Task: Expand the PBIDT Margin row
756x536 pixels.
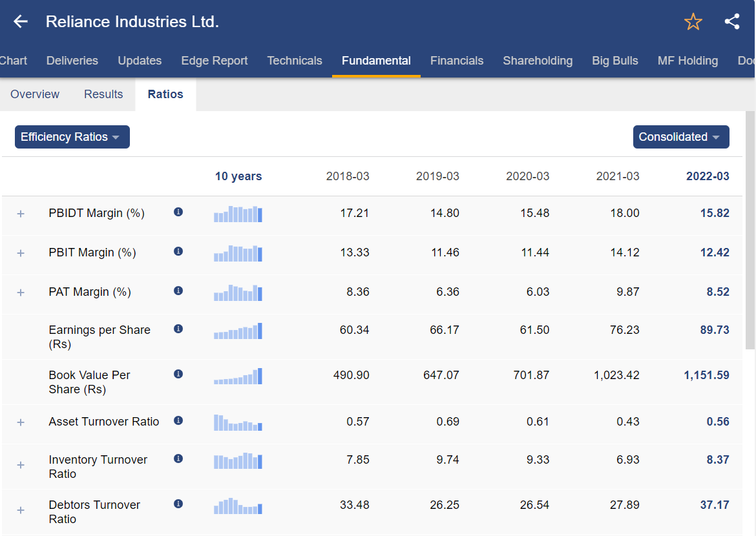Action: pos(21,214)
